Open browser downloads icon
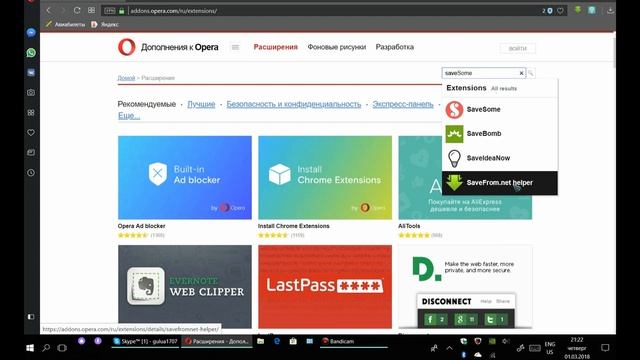The height and width of the screenshot is (360, 640). [610, 11]
